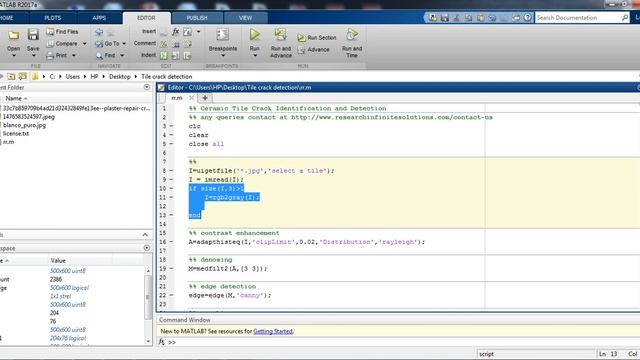Screen dimensions: 640x360
Task: Expand the Compare dropdown arrow
Action: tap(84, 44)
